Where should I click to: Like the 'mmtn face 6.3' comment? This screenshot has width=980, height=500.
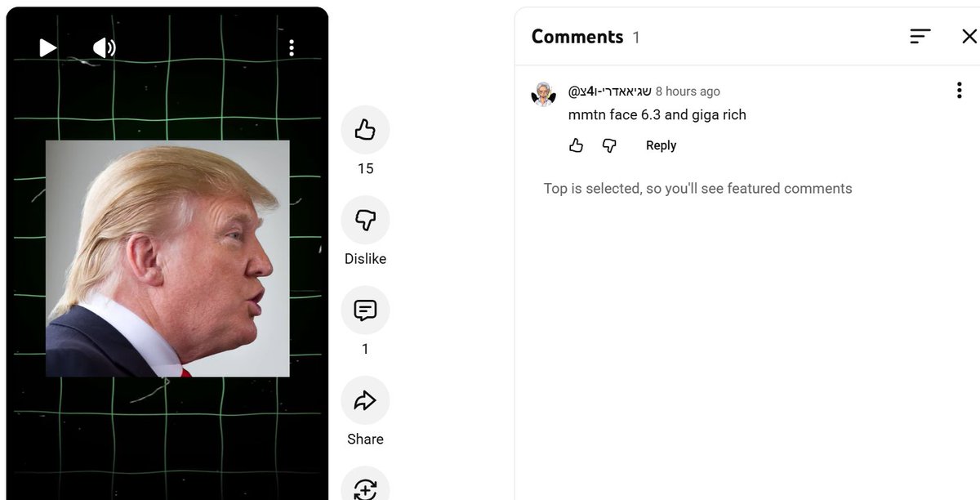577,145
